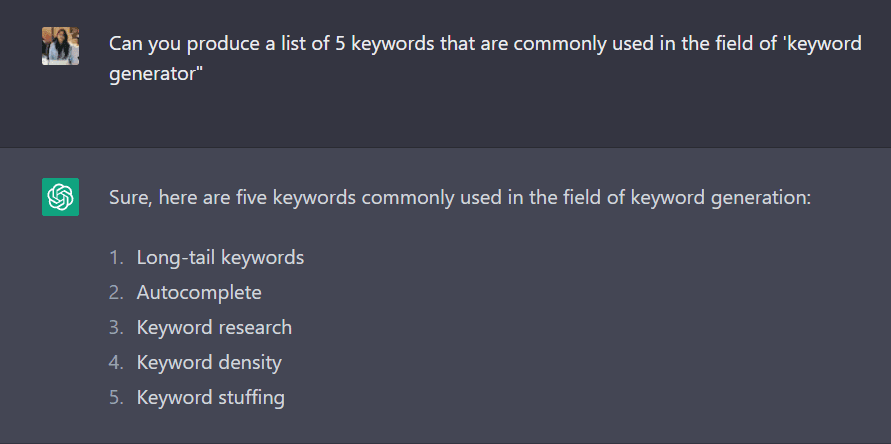Viewport: 891px width, 444px height.
Task: Click list number 1 before Long-tail keywords
Action: 116,257
